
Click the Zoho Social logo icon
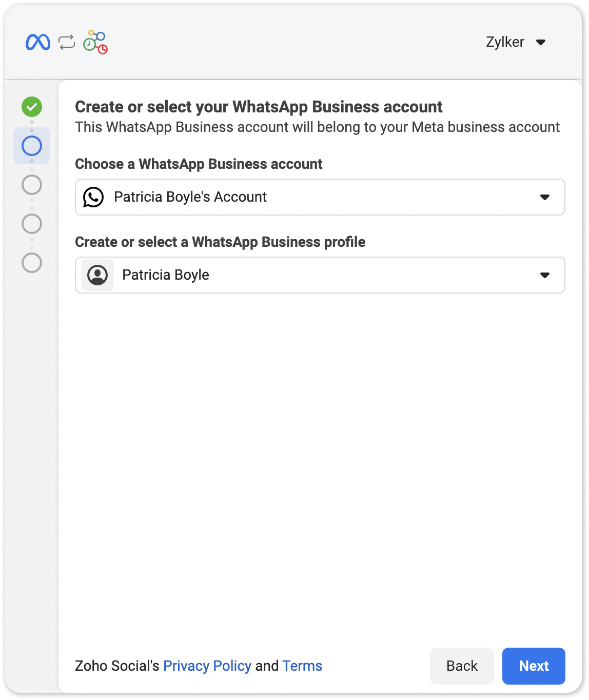point(95,42)
